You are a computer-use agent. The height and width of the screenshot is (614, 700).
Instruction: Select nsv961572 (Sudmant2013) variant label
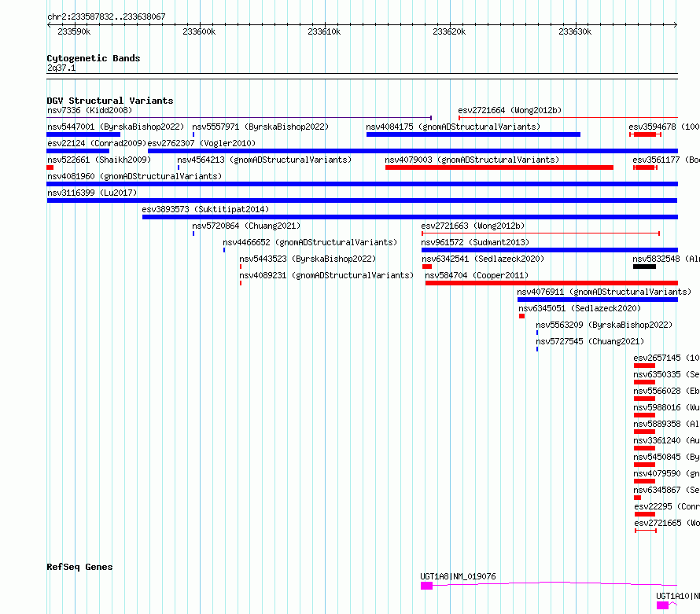[475, 242]
